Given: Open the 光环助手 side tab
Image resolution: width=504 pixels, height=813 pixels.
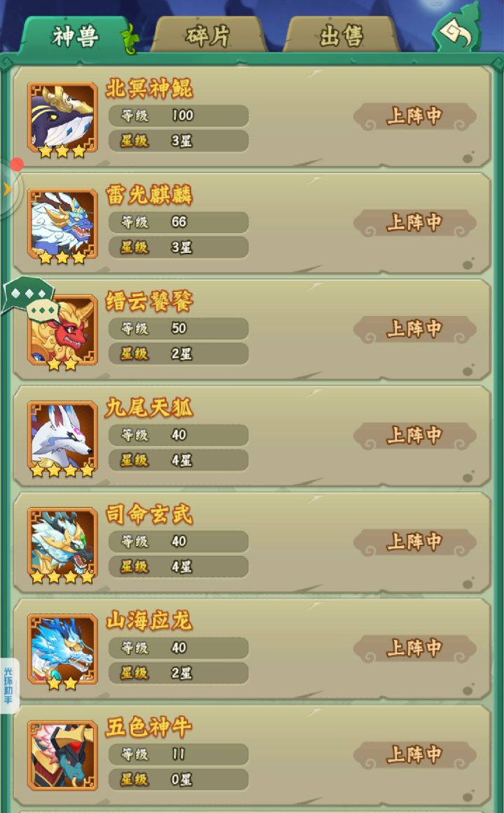Looking at the screenshot, I should [8, 686].
